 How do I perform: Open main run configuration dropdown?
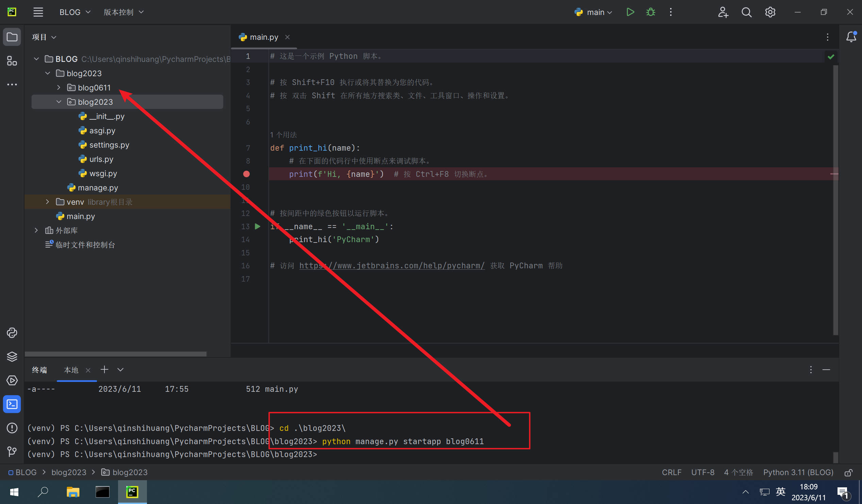click(x=593, y=12)
